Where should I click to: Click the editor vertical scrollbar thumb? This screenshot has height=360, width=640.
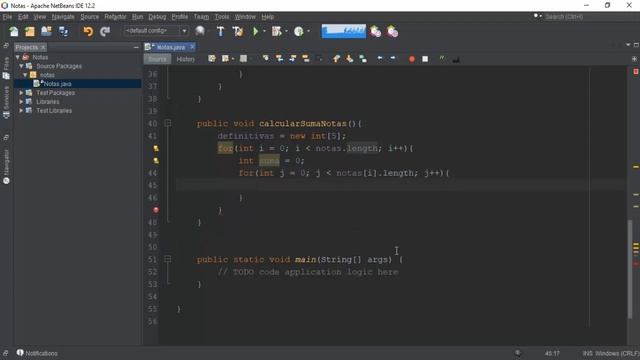[630, 269]
